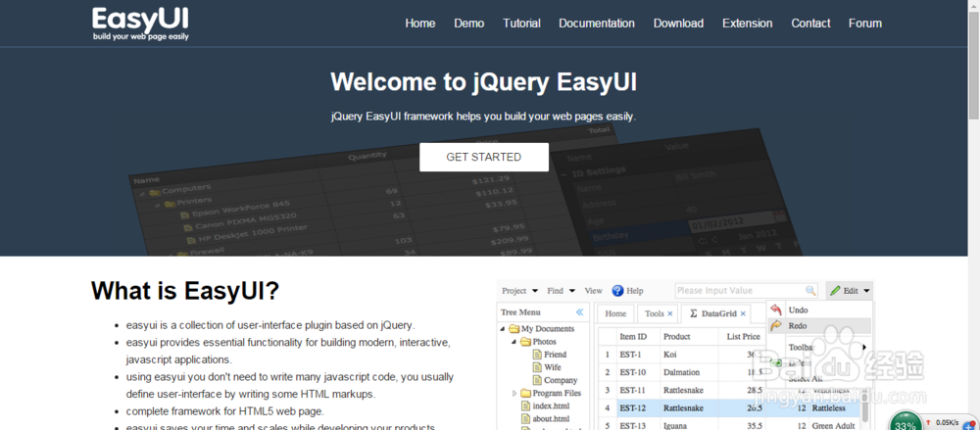Expand the Program Files tree node
The width and height of the screenshot is (980, 430).
(x=514, y=393)
